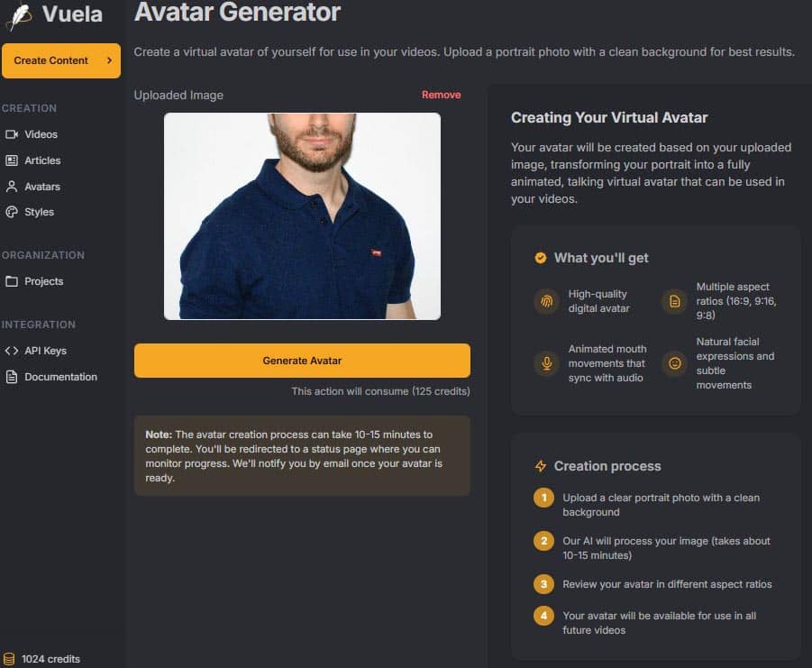
Task: Click the Articles icon in sidebar
Action: (12, 160)
